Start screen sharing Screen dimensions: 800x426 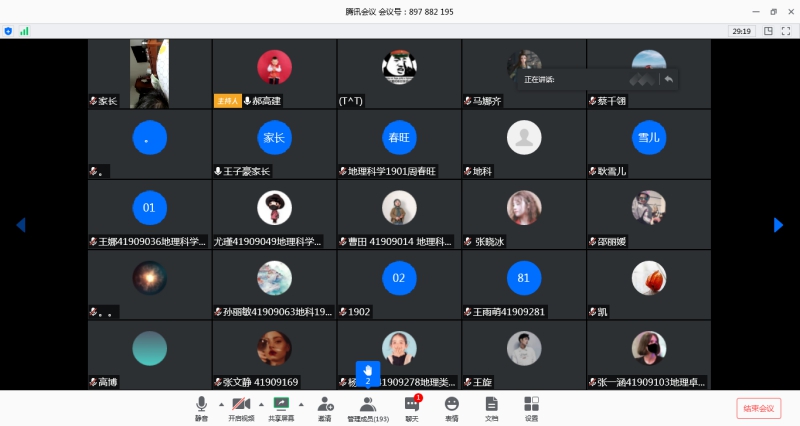[x=281, y=408]
